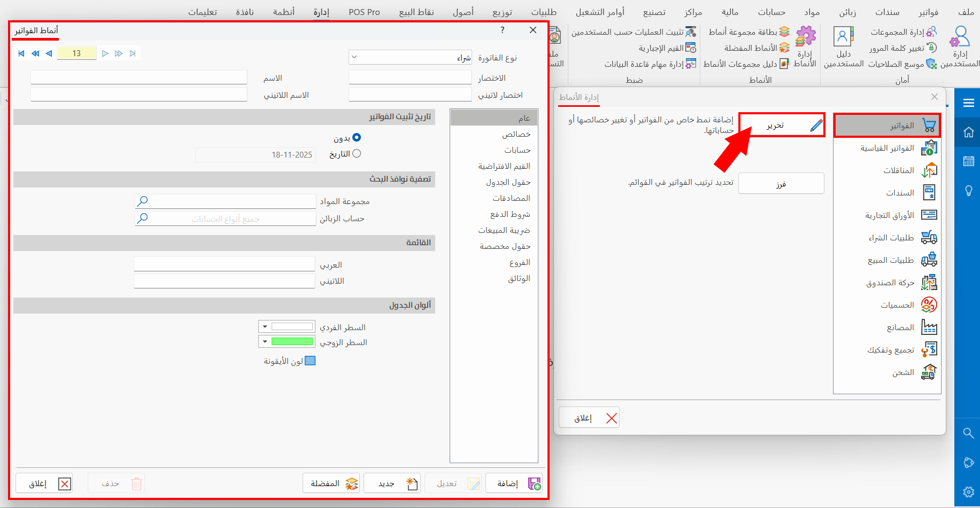The width and height of the screenshot is (980, 508).
Task: Select the الفواتير القياسية icon in the sidebar
Action: (x=930, y=148)
